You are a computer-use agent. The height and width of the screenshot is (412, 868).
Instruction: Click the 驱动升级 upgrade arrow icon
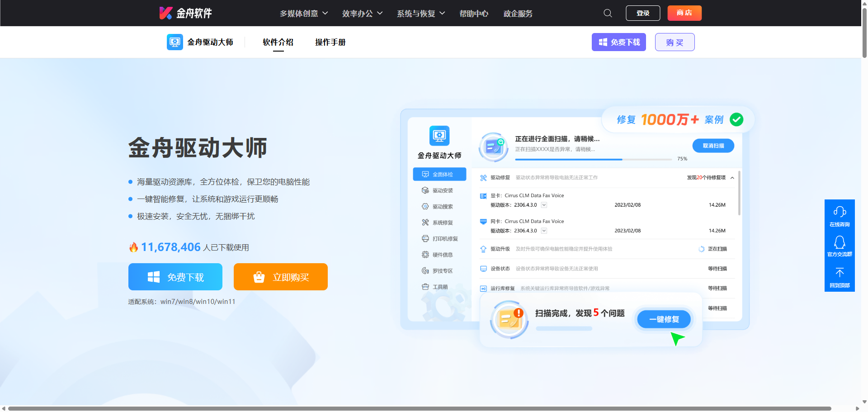pos(483,249)
